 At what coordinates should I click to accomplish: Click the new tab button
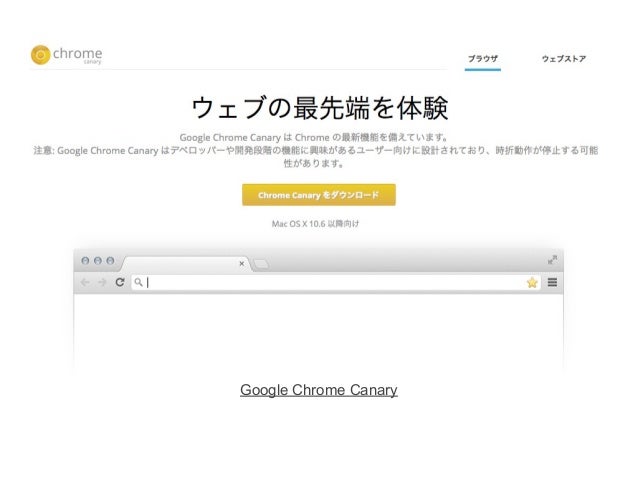click(x=261, y=265)
